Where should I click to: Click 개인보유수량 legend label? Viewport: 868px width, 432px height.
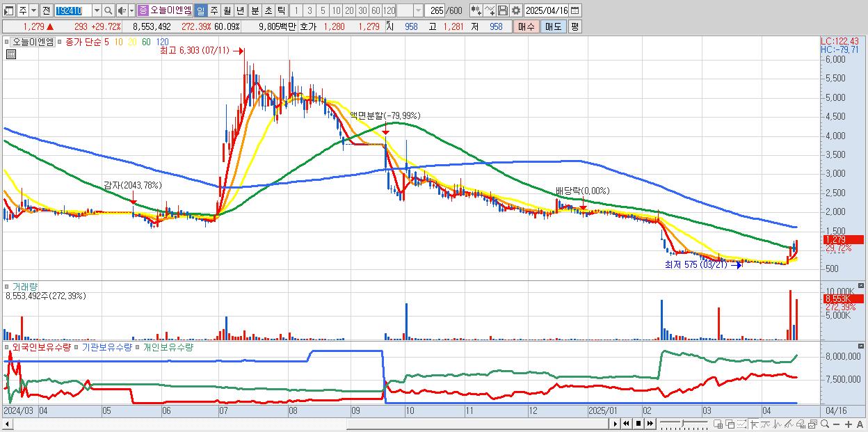tap(168, 346)
